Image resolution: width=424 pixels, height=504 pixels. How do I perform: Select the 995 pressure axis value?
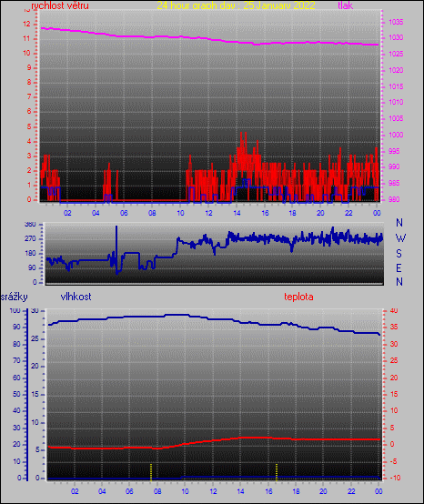pos(394,151)
